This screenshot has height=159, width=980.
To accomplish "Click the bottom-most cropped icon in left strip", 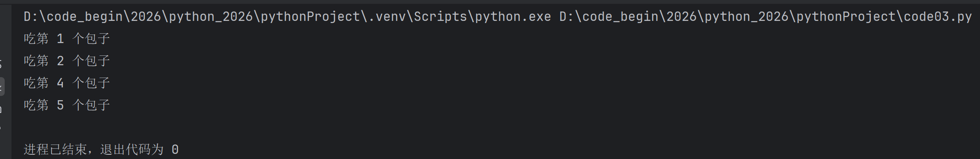I will pyautogui.click(x=1, y=128).
